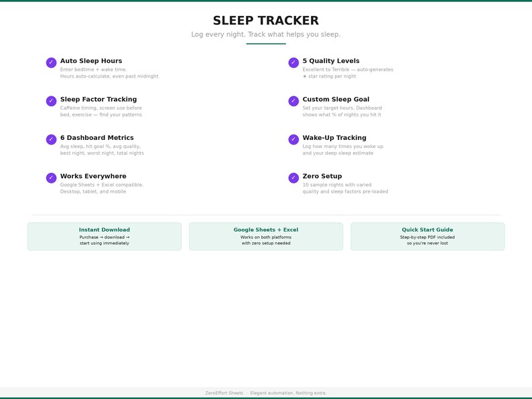Click 'shows what % of nights you hit it' text
The image size is (532, 399).
[x=342, y=114]
